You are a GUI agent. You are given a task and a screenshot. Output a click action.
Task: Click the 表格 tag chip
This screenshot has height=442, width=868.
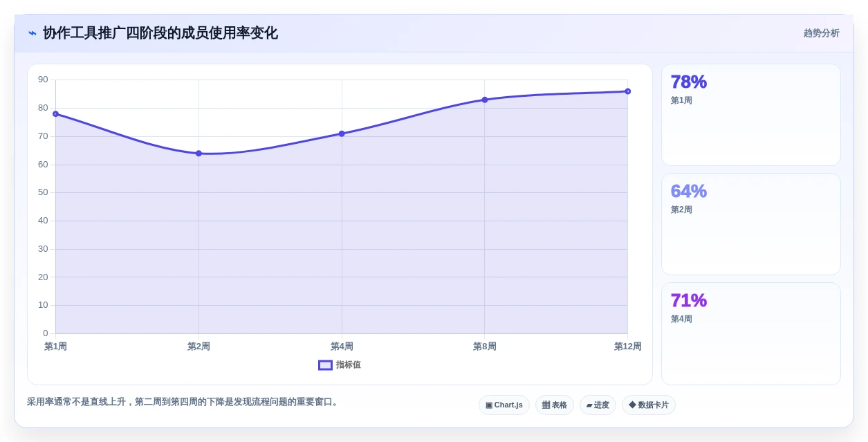point(555,405)
